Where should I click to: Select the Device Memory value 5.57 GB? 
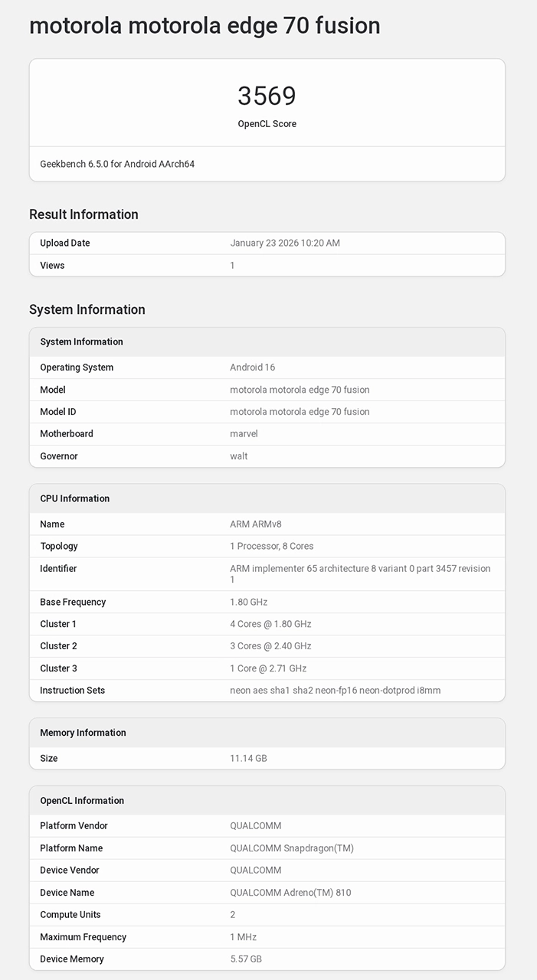coord(246,959)
